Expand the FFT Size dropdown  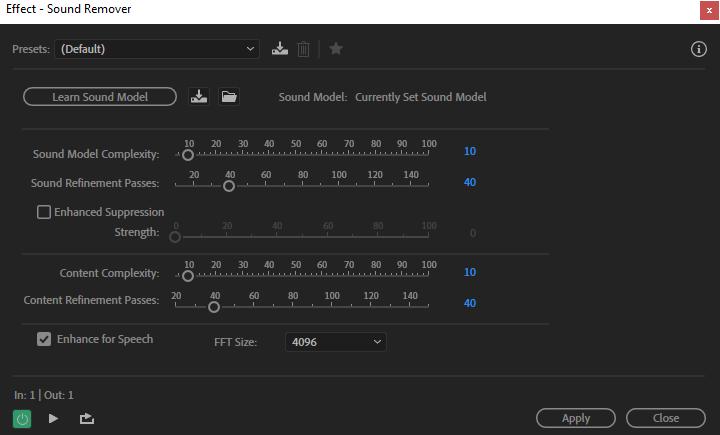[x=335, y=342]
